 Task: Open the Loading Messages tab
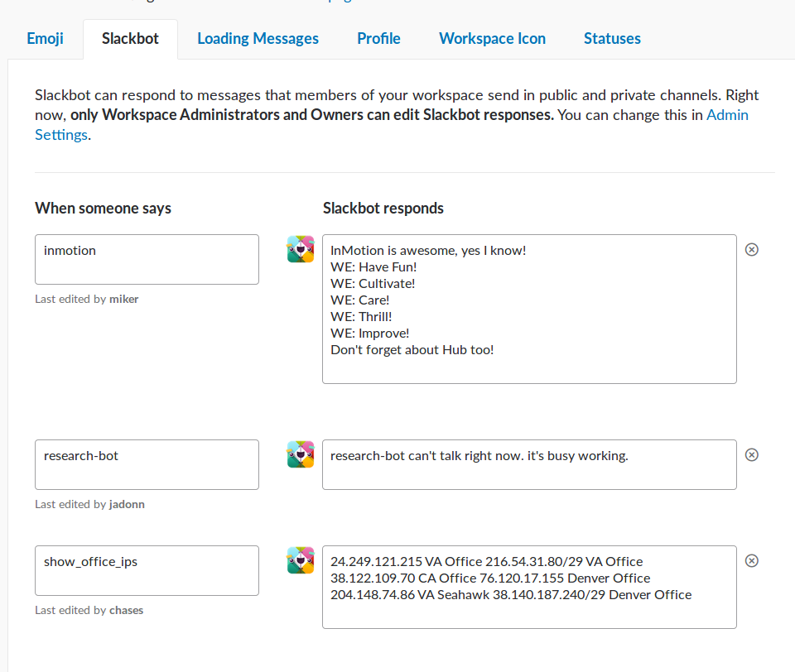pyautogui.click(x=258, y=39)
